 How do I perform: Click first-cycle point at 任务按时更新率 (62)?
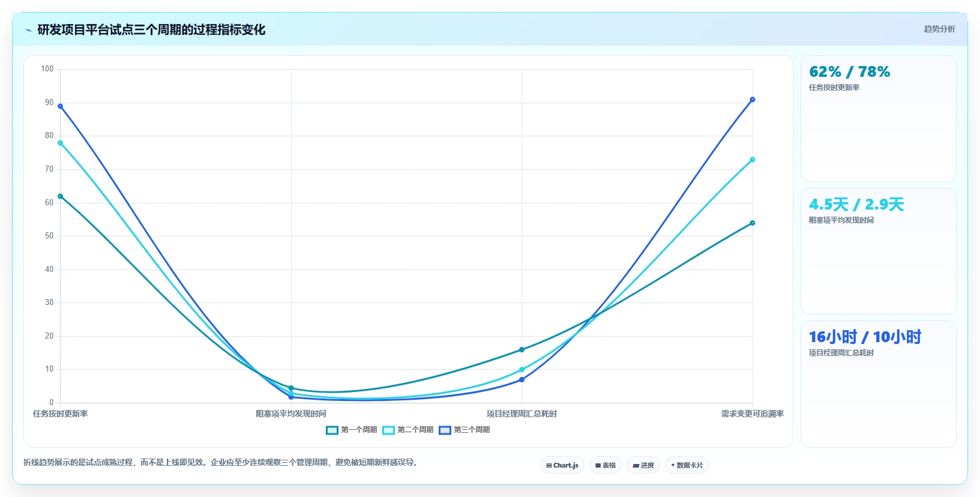(x=60, y=196)
